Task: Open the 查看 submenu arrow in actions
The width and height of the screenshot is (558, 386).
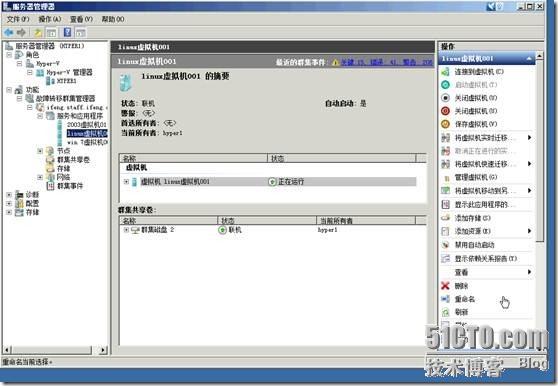Action: pyautogui.click(x=529, y=272)
